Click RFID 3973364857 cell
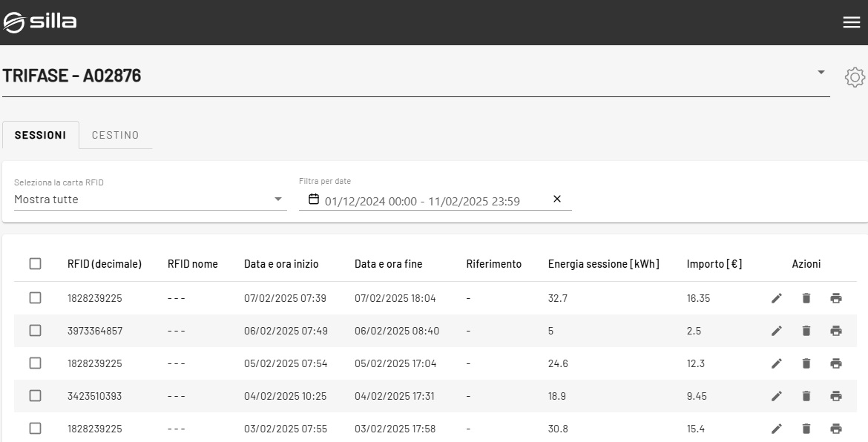Viewport: 868px width, 442px height. click(95, 331)
